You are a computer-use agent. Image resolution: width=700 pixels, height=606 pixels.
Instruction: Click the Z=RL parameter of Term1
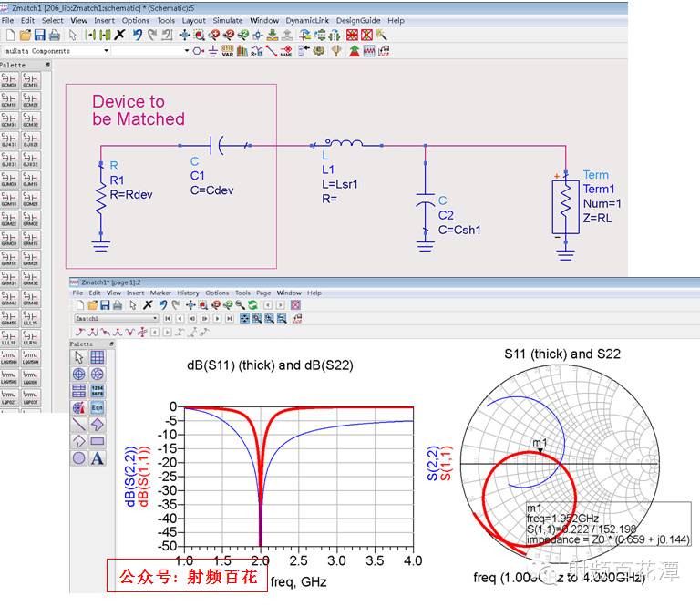[597, 218]
